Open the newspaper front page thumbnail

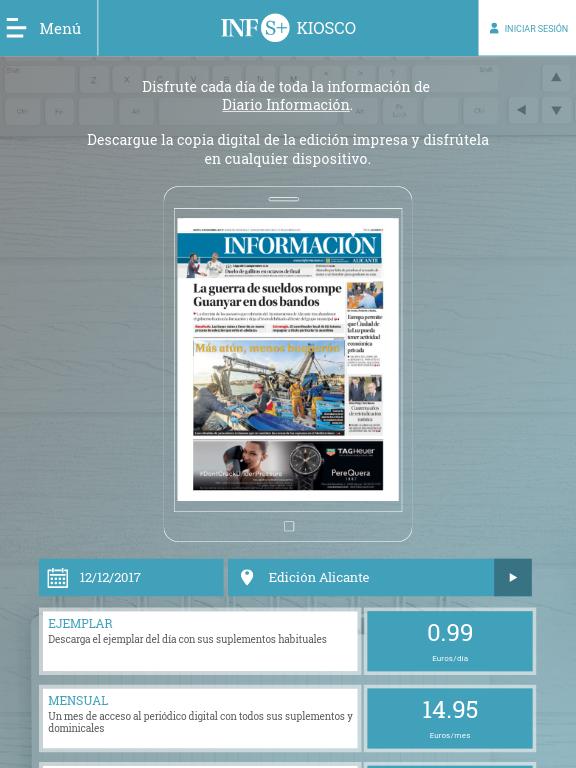pyautogui.click(x=288, y=359)
